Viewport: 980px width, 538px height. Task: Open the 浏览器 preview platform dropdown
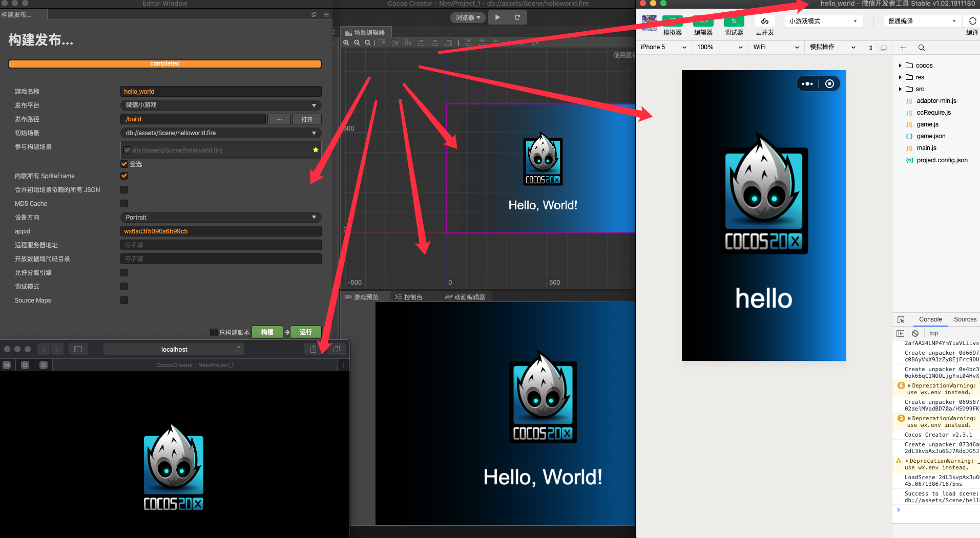468,17
